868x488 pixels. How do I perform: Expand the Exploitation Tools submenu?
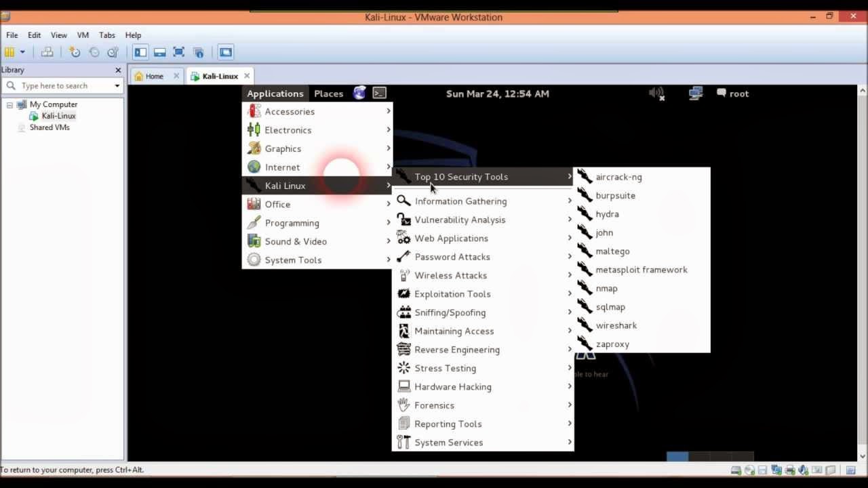point(483,294)
